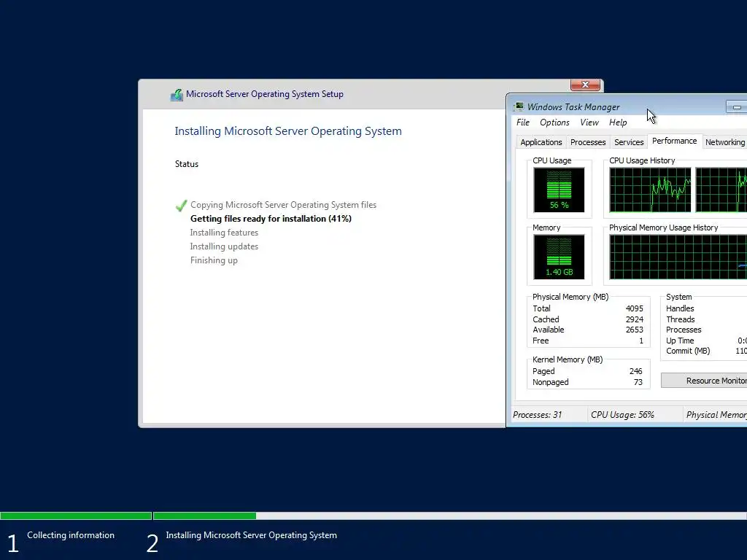Switch to the Services tab
This screenshot has height=560, width=747.
tap(628, 142)
